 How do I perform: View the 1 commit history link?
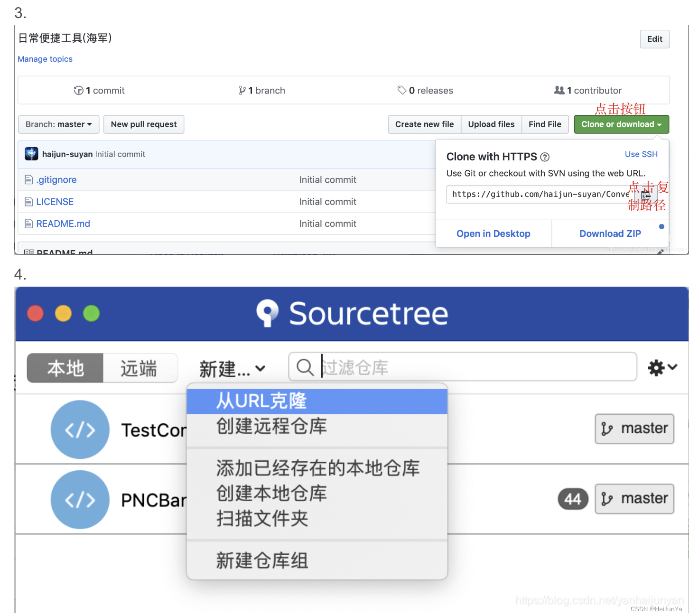point(99,90)
